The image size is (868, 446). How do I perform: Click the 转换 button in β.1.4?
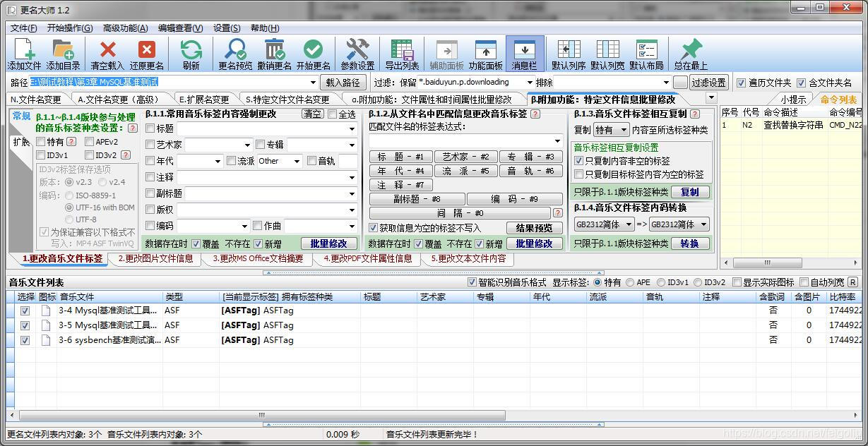pyautogui.click(x=690, y=243)
